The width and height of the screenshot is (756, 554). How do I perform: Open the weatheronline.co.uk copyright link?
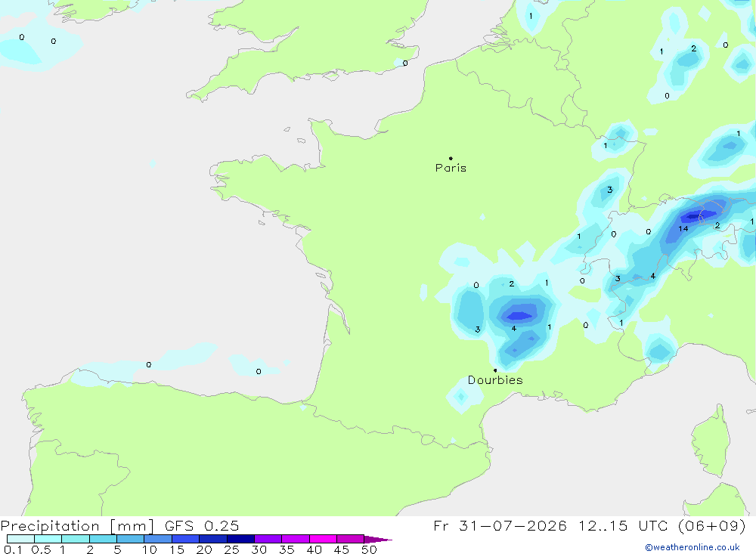pyautogui.click(x=692, y=547)
